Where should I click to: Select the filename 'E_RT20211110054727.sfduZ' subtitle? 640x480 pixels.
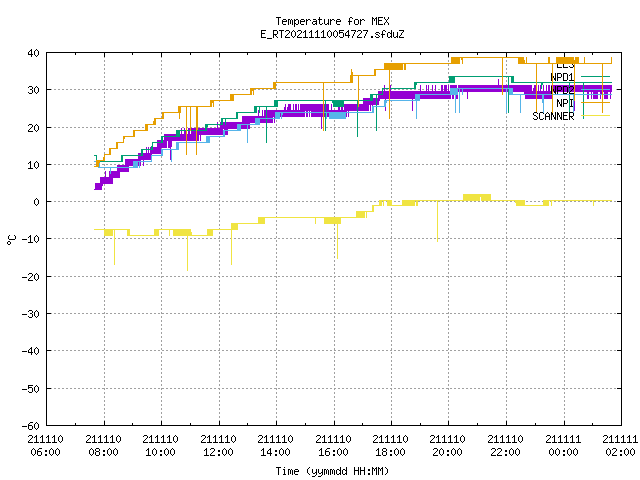click(332, 34)
